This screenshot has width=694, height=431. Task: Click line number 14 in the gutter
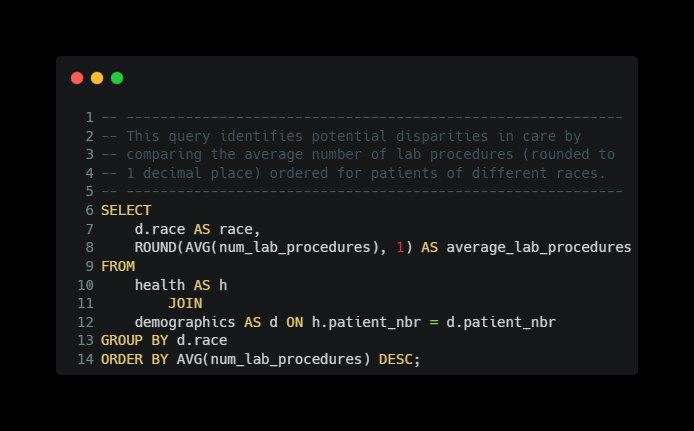[x=86, y=359]
